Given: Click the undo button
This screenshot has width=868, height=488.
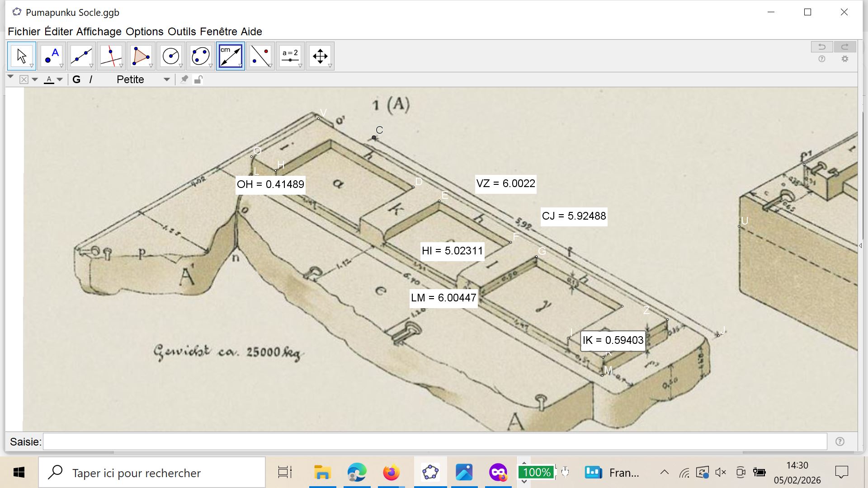Looking at the screenshot, I should point(822,47).
